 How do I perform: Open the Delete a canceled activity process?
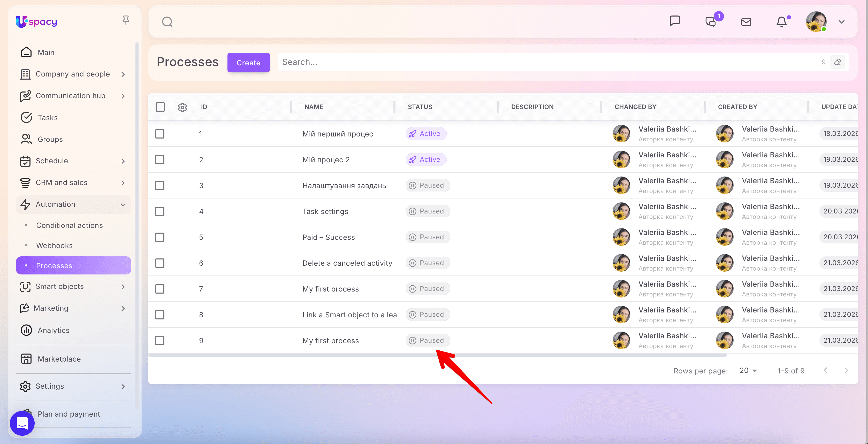(347, 263)
